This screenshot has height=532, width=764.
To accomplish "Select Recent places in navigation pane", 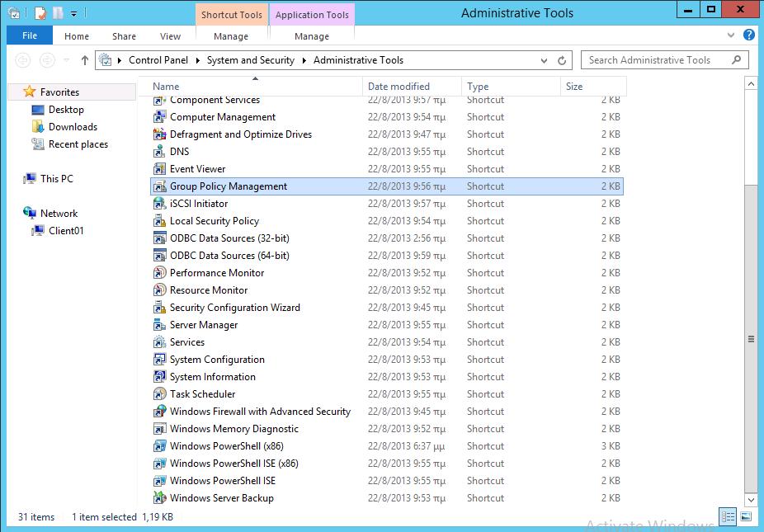I will (x=78, y=144).
